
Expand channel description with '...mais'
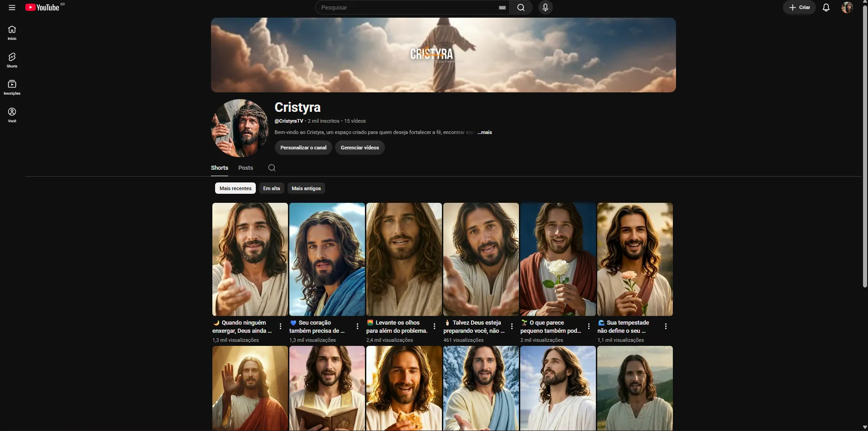click(x=485, y=132)
